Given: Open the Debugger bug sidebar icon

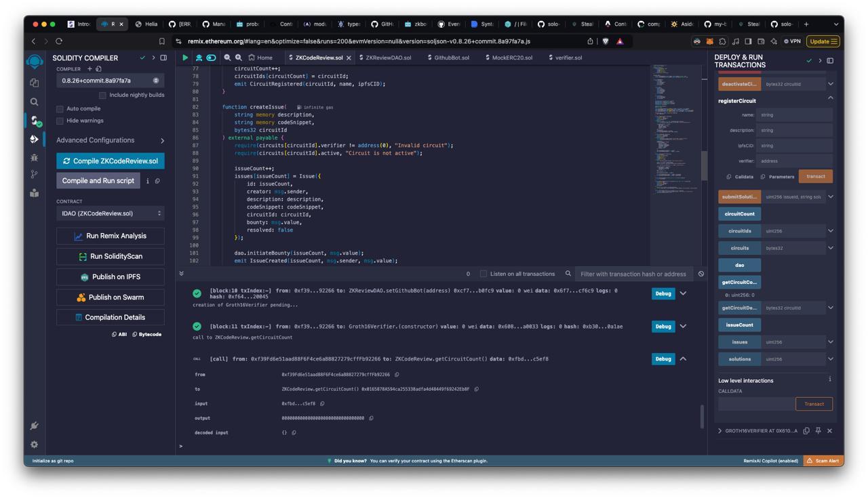Looking at the screenshot, I should pyautogui.click(x=35, y=157).
